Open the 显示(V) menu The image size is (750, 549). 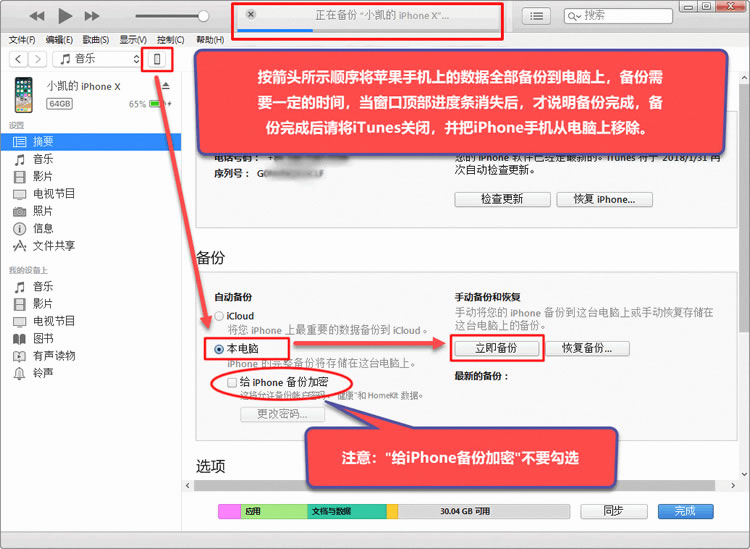133,40
